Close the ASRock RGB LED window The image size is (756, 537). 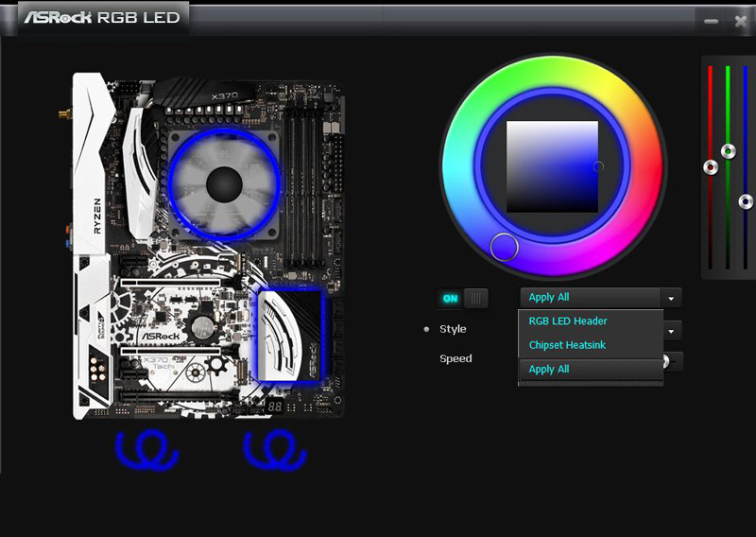pos(740,21)
